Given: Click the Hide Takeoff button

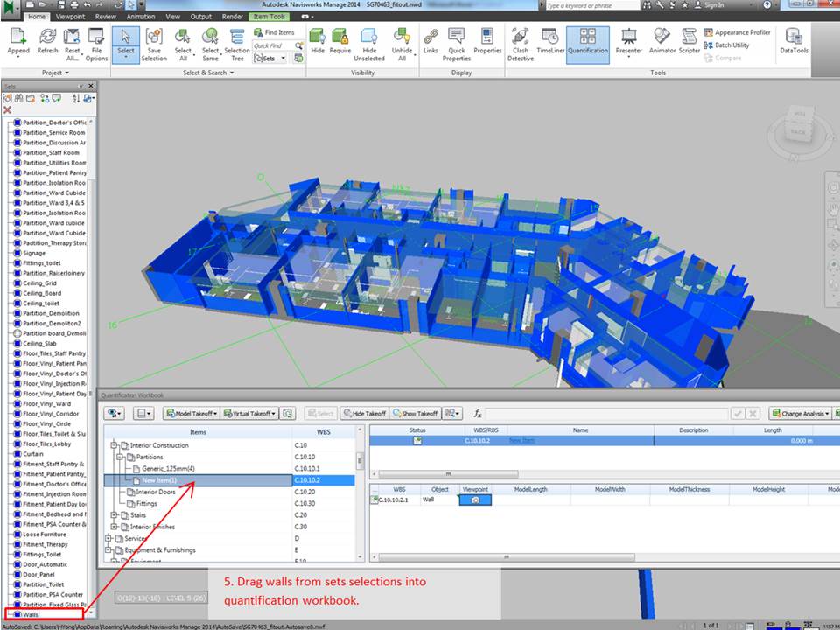Looking at the screenshot, I should (364, 414).
